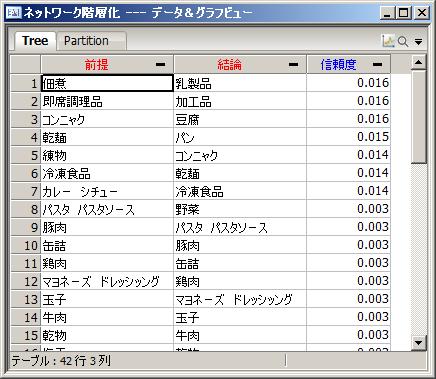Select the 鶏肉 cell in row 12
436x379 pixels.
coord(240,281)
